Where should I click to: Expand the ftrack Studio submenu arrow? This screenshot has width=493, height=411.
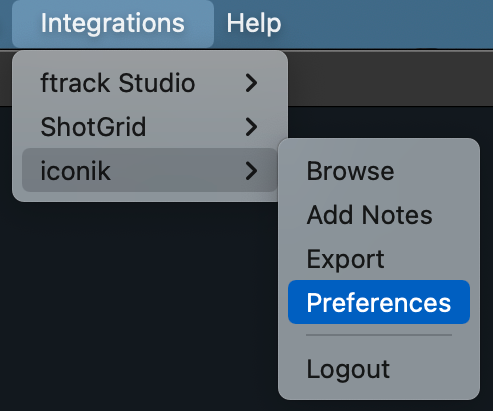(251, 83)
